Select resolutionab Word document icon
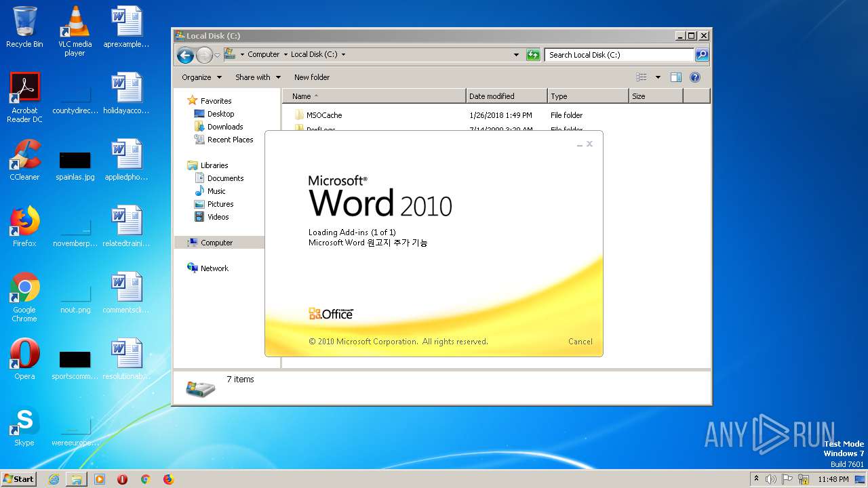The image size is (868, 488). click(x=126, y=359)
